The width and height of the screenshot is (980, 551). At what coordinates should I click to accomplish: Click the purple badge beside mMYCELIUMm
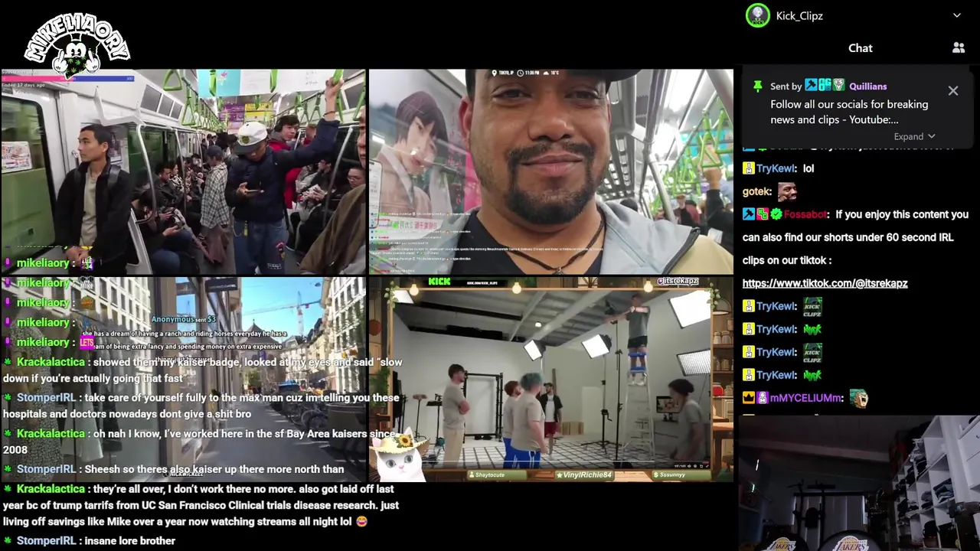coord(763,398)
